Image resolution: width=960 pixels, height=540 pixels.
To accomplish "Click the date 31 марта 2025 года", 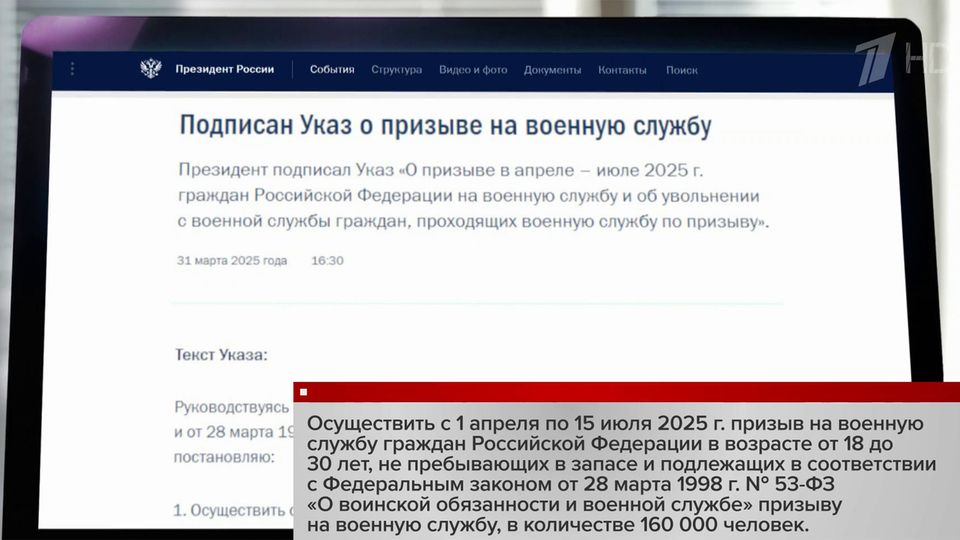I will [232, 261].
